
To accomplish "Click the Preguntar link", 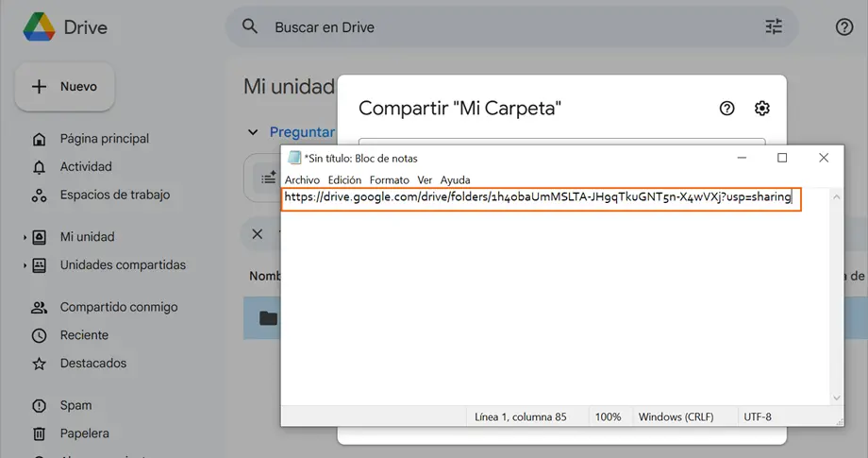I will tap(302, 132).
